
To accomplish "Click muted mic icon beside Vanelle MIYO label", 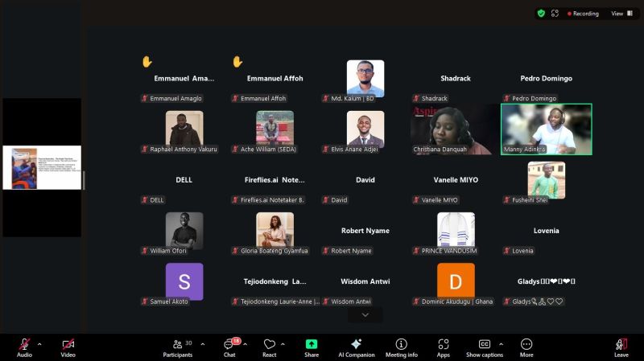I will coord(416,199).
